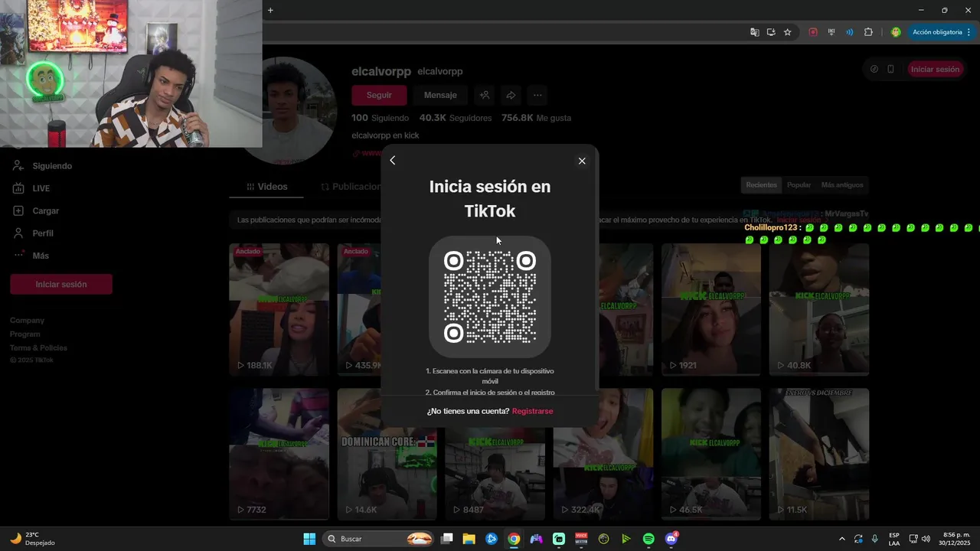Bookmark this page with the star icon

coord(787,32)
